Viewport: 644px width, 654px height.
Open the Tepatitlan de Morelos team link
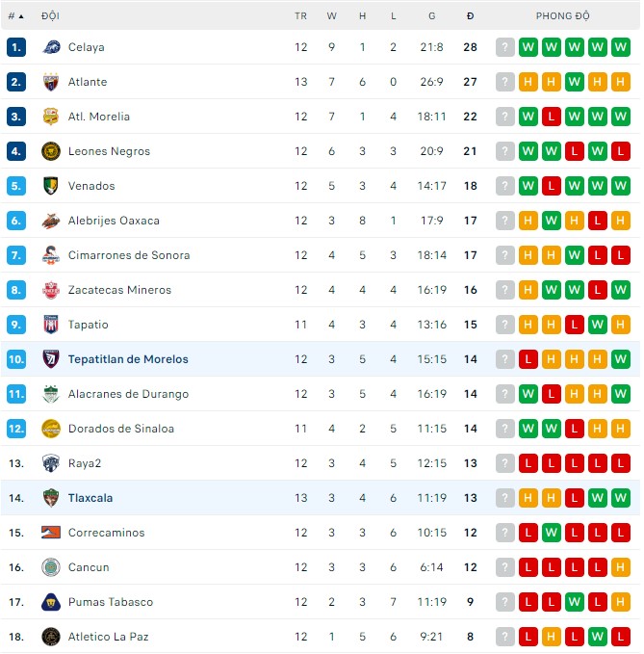pyautogui.click(x=128, y=359)
